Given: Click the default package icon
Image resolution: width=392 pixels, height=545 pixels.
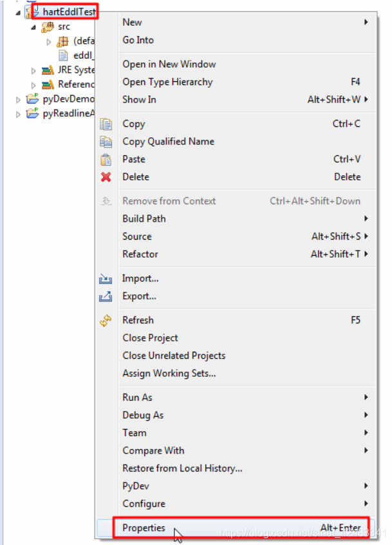Looking at the screenshot, I should (62, 41).
